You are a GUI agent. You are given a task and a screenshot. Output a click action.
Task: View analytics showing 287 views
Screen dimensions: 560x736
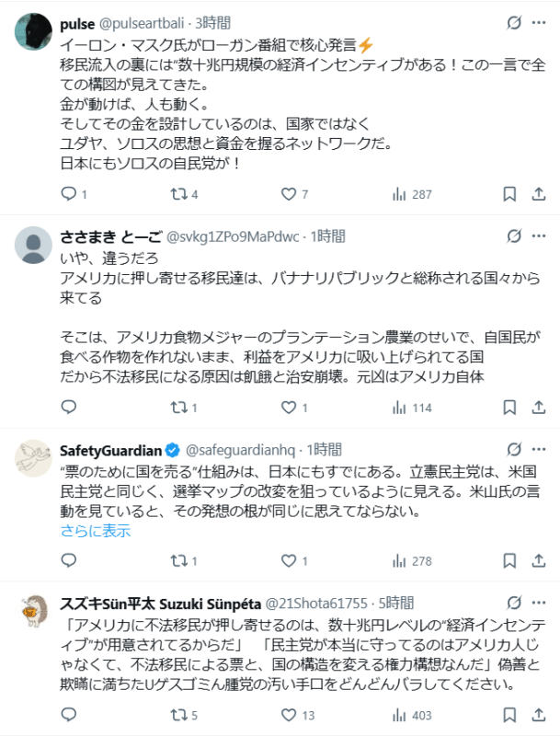click(399, 194)
